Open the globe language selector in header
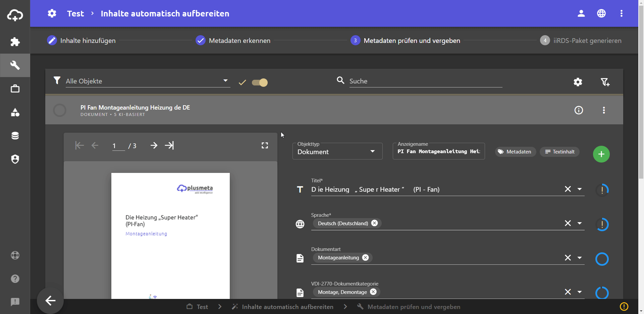644x314 pixels. point(601,13)
